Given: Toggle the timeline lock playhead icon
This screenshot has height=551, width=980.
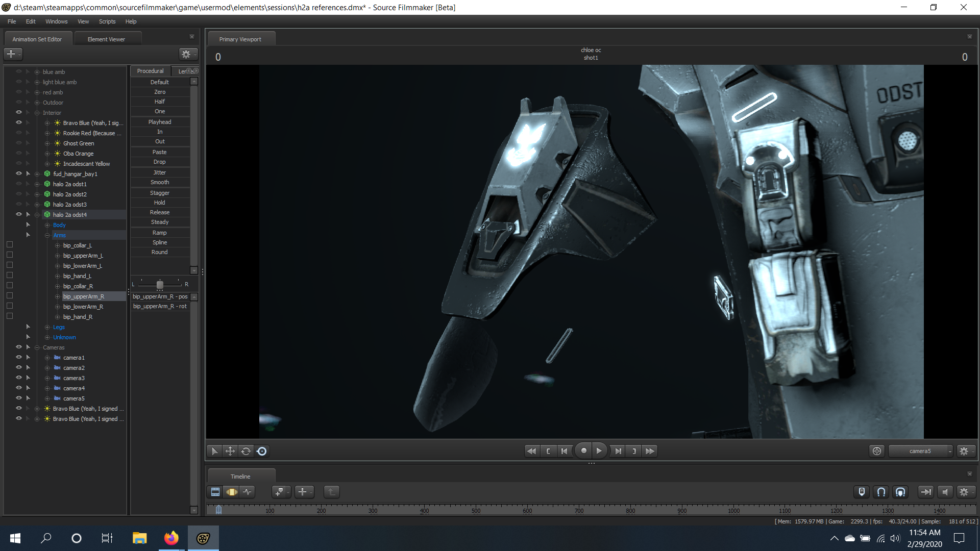Looking at the screenshot, I should point(862,492).
